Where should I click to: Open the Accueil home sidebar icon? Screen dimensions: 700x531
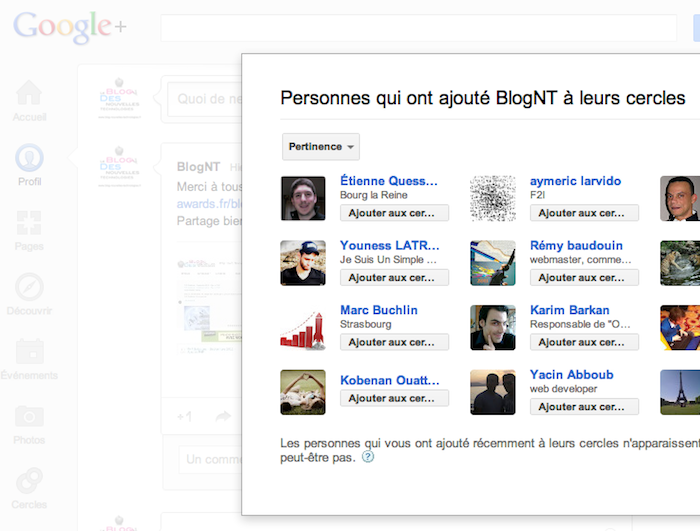click(x=30, y=95)
